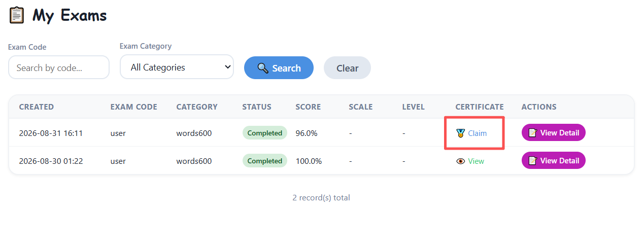Click the Exam Category field label
Screen dimensions: 644x244
coord(146,46)
